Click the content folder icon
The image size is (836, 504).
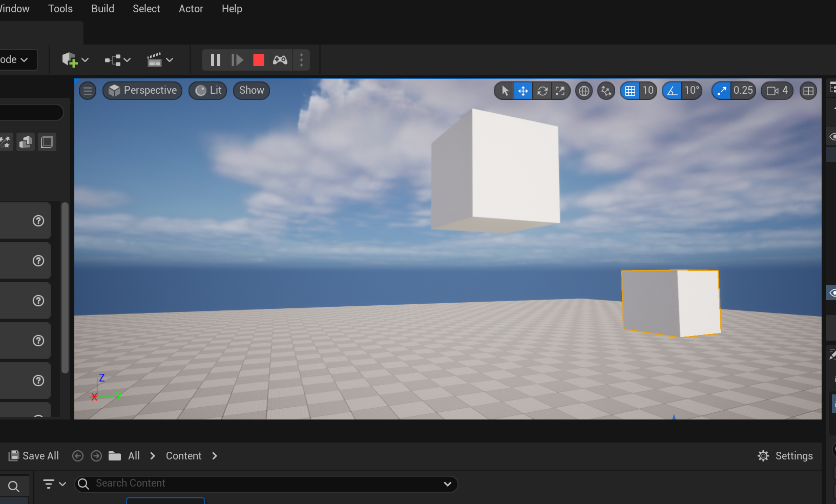click(x=115, y=456)
